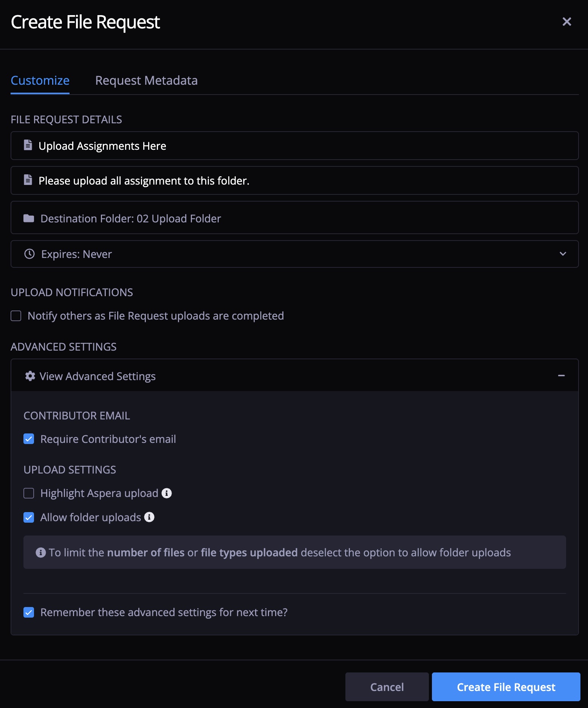The height and width of the screenshot is (708, 588).
Task: Select the Customize tab
Action: pyautogui.click(x=40, y=81)
